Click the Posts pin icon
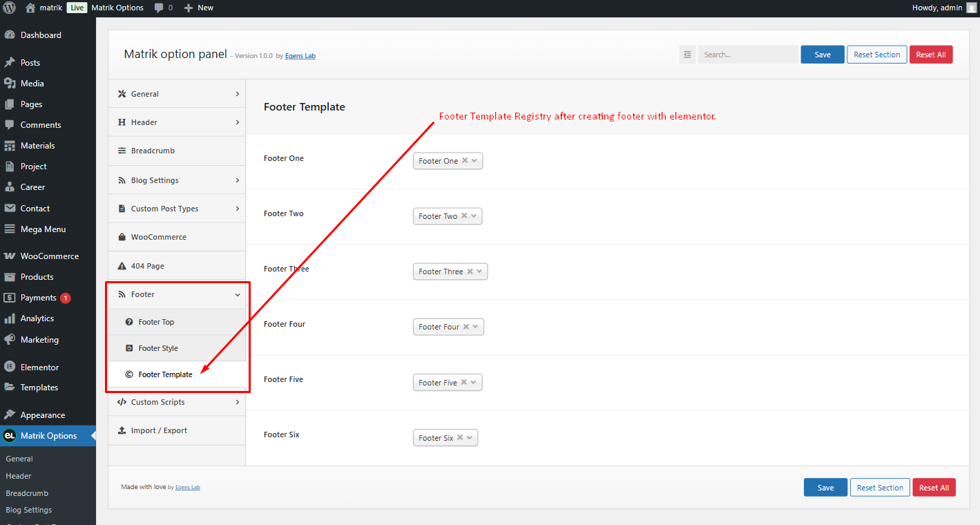Image resolution: width=980 pixels, height=525 pixels. (10, 63)
